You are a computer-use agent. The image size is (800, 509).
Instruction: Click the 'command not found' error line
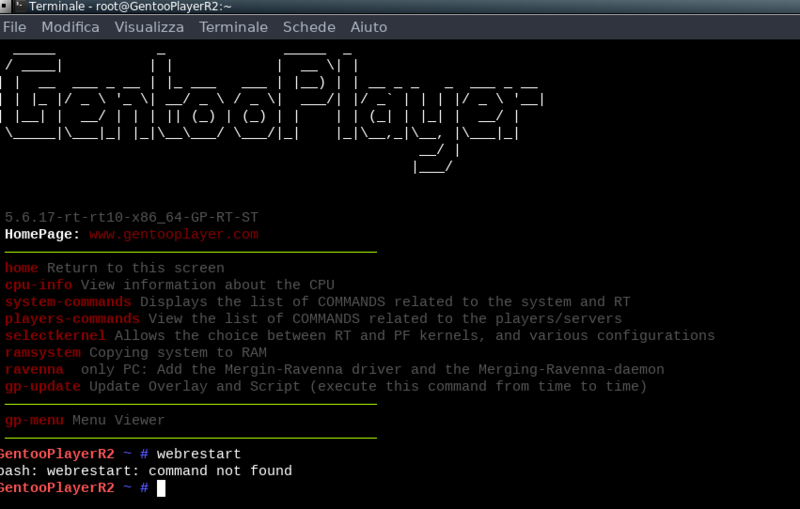(146, 470)
